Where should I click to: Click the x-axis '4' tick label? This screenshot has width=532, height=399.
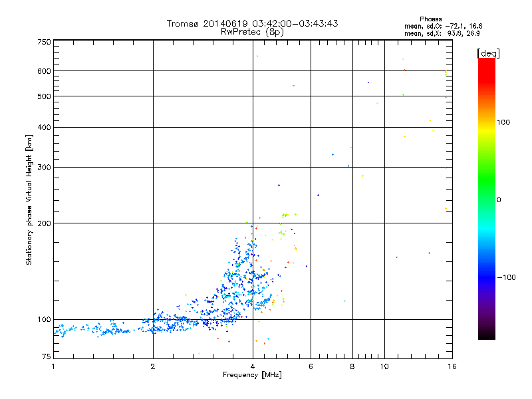pos(253,366)
